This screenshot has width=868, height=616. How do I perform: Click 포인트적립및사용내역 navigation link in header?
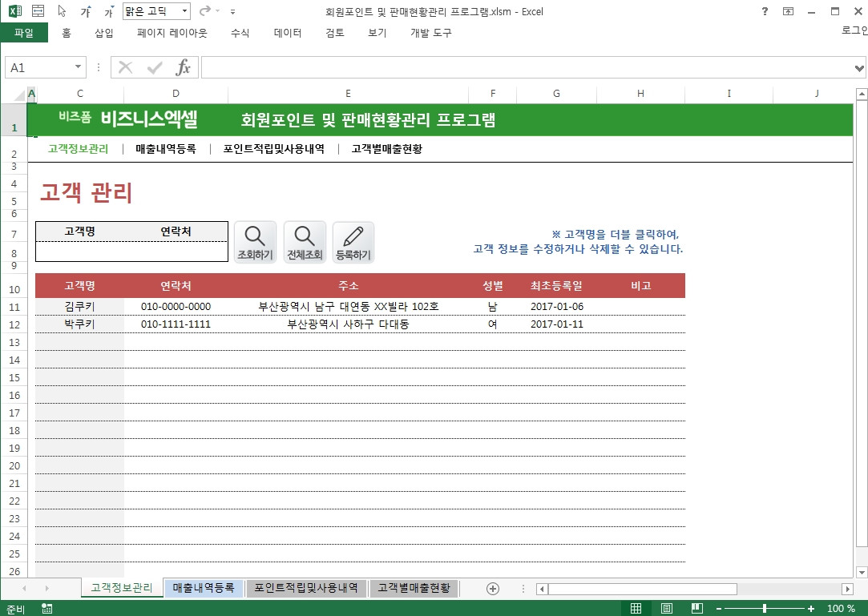point(273,149)
